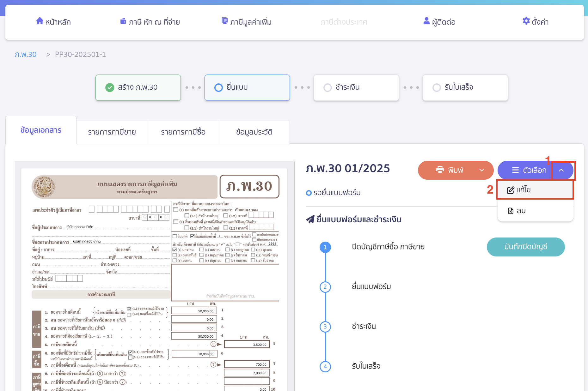Select the ยื่นแบบ step card
This screenshot has width=588, height=391.
(x=247, y=87)
